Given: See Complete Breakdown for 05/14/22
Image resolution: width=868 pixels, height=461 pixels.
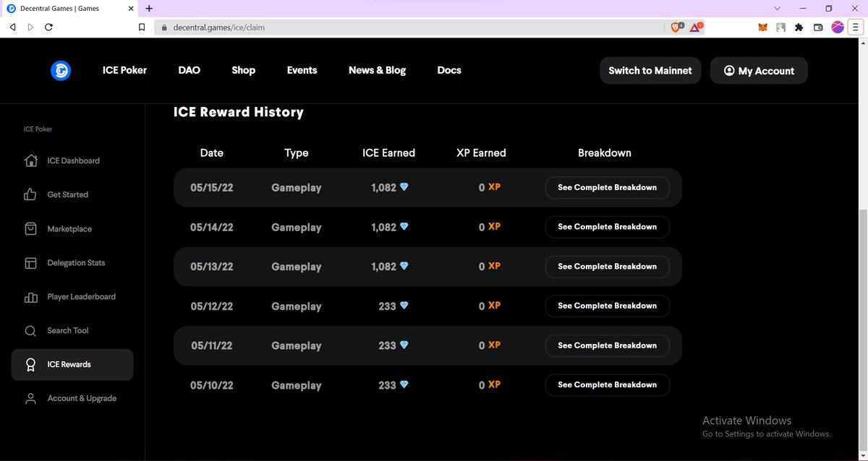Looking at the screenshot, I should pos(608,227).
